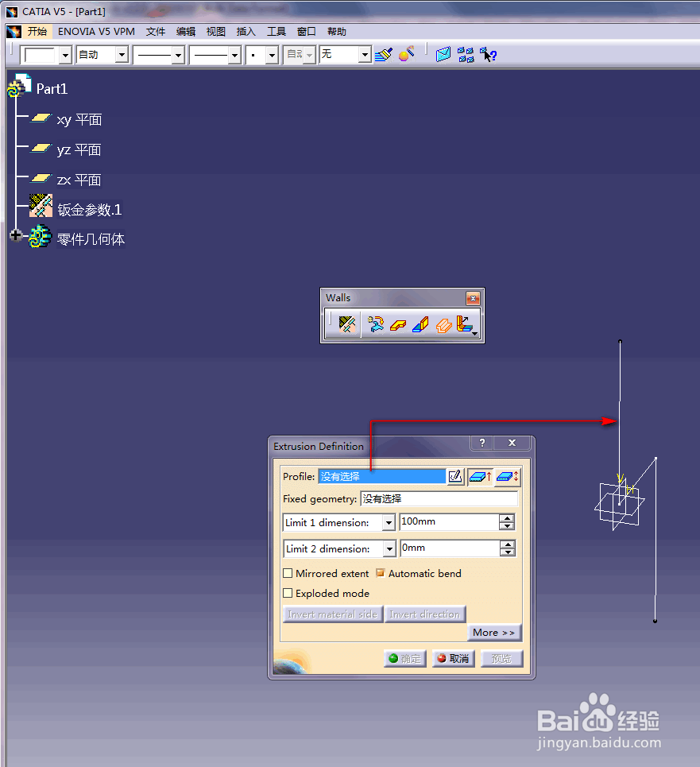The width and height of the screenshot is (700, 767).
Task: Open the 视图 menu
Action: [215, 31]
